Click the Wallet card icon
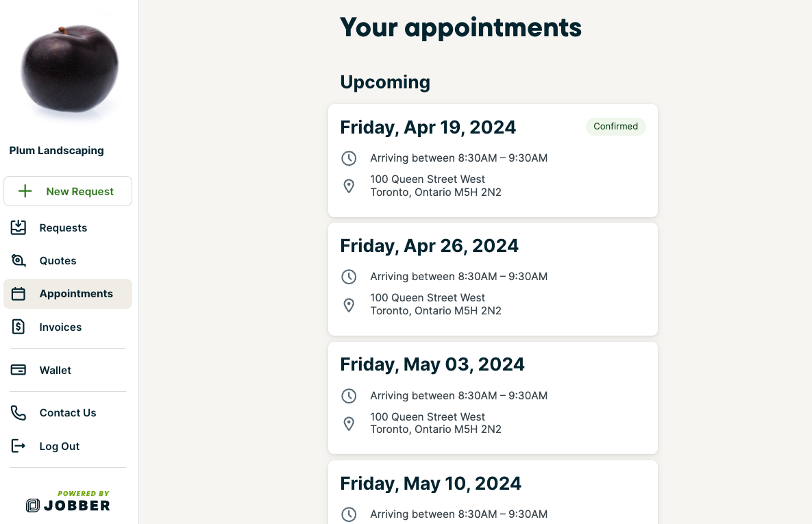This screenshot has width=812, height=524. 19,370
